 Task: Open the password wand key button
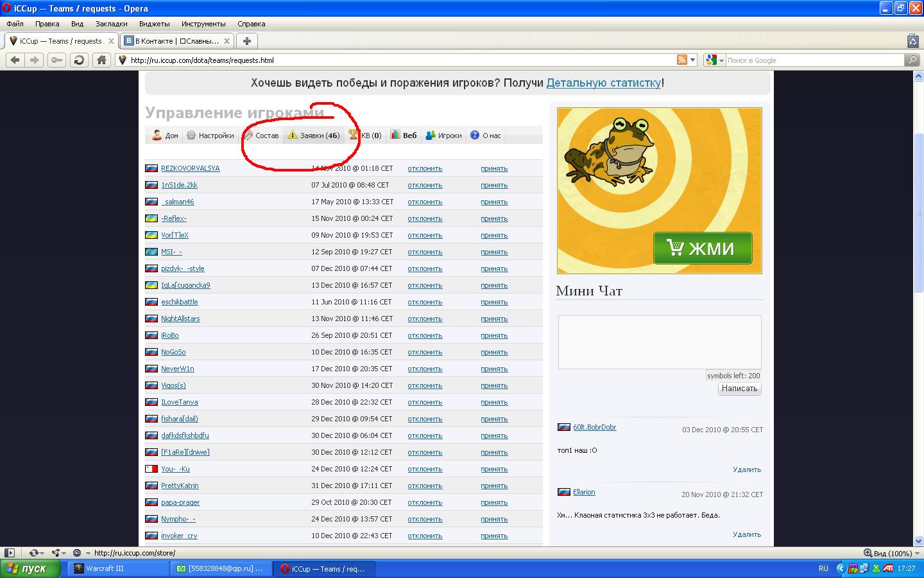pos(57,60)
